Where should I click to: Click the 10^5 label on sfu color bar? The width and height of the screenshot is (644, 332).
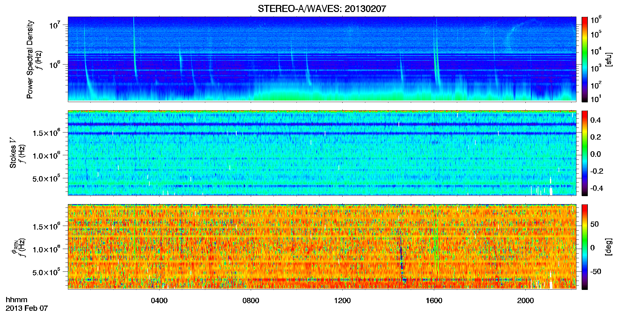596,34
